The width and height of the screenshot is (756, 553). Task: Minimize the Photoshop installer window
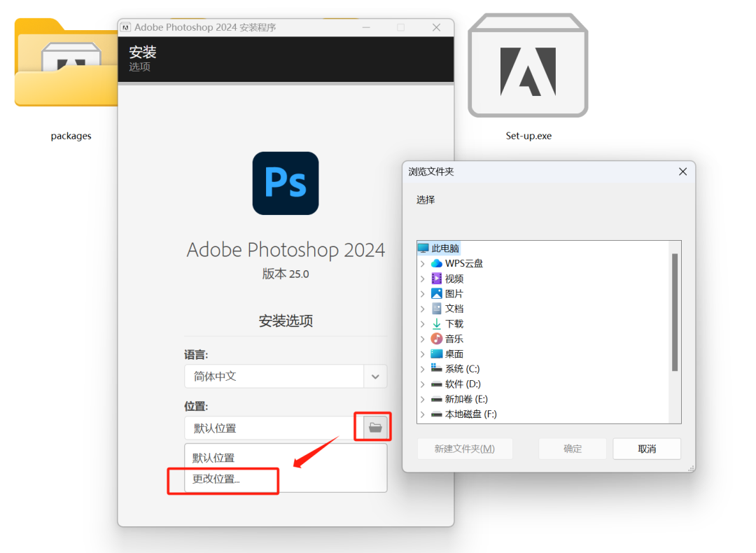(x=366, y=27)
